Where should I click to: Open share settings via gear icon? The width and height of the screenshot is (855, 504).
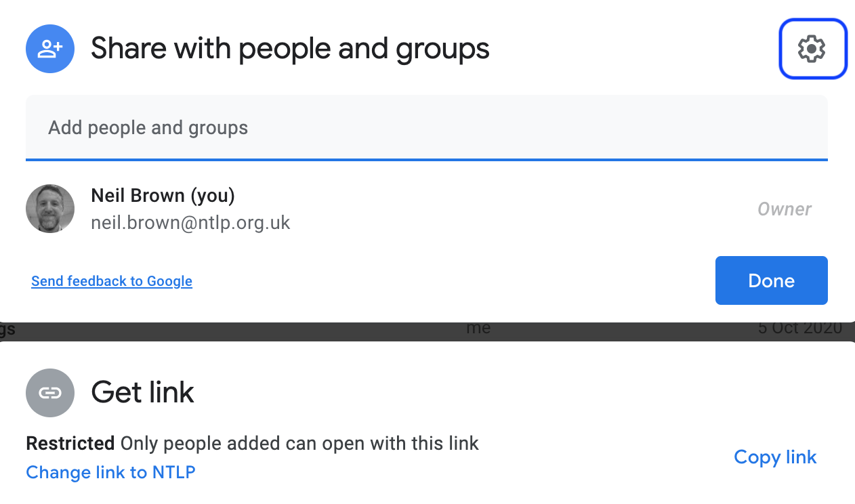coord(812,49)
